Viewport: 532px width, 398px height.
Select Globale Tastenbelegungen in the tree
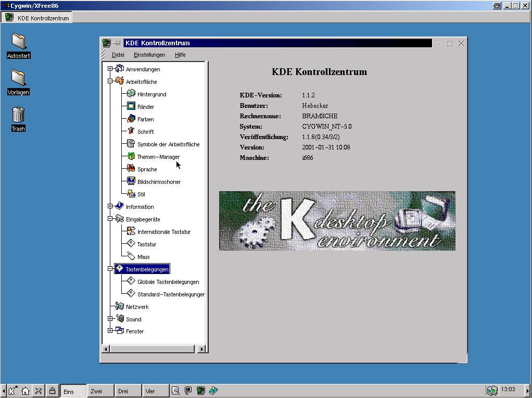[168, 282]
